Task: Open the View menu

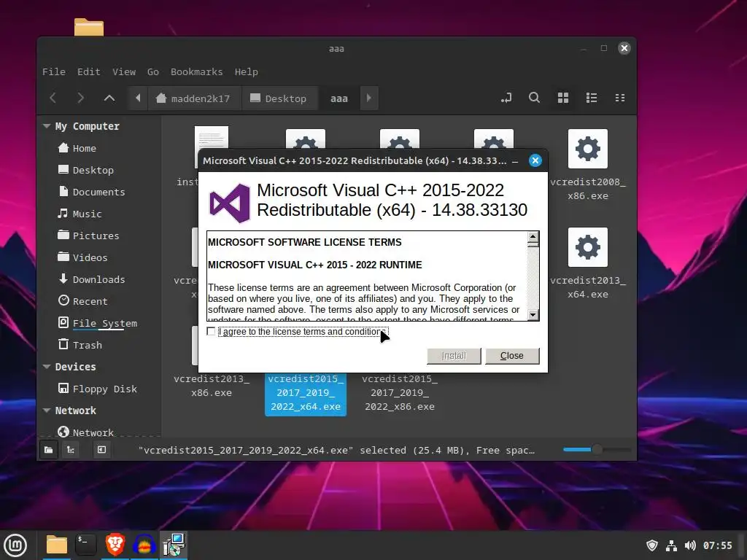Action: (124, 72)
